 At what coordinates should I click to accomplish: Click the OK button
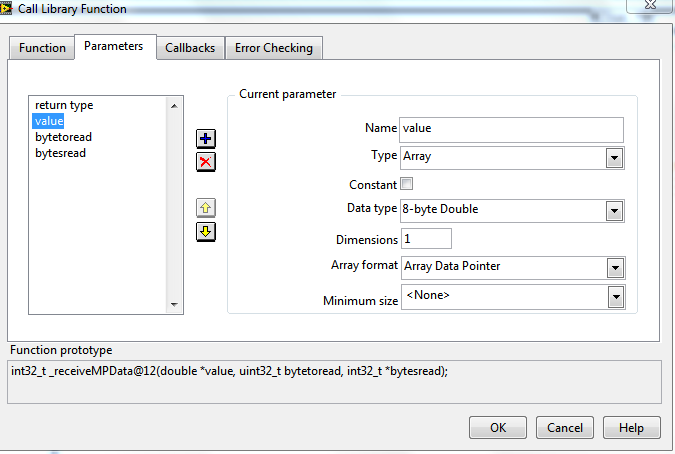point(498,428)
